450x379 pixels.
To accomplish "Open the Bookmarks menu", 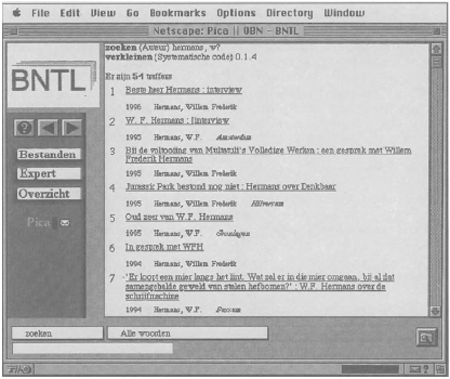I will pos(178,13).
